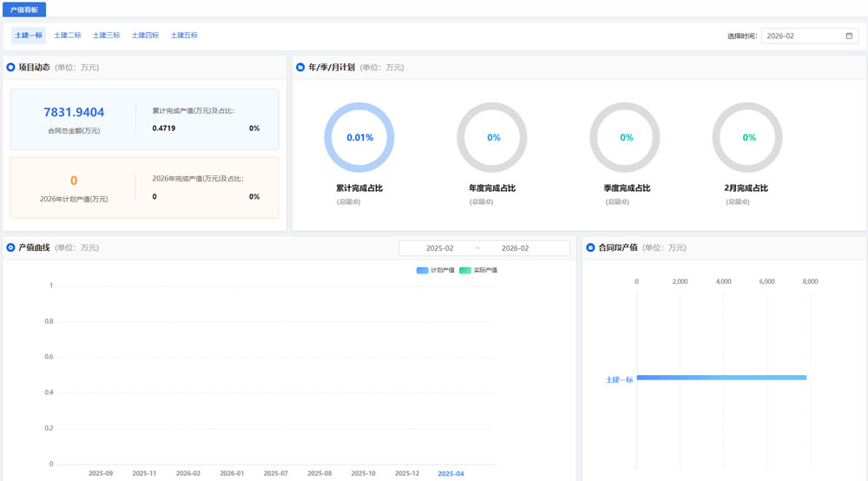
Task: Select the 产值看板 page tab
Action: click(x=24, y=9)
